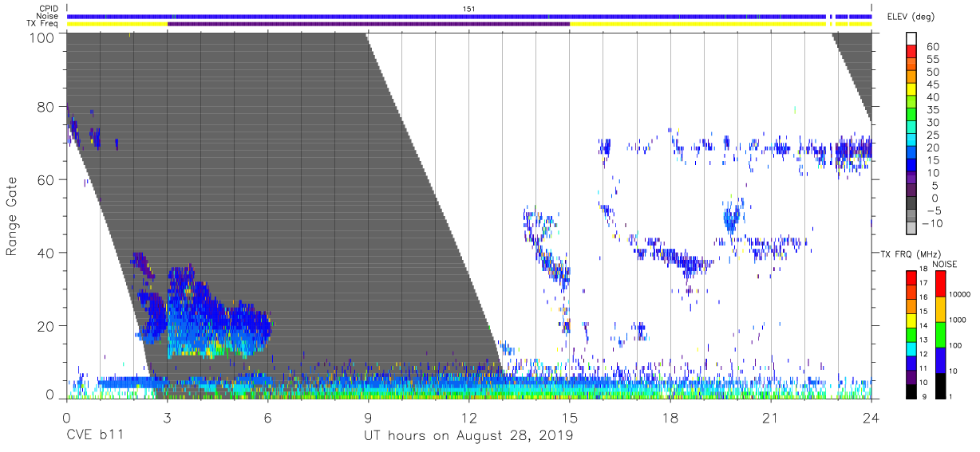Click the "Range Gate" y-axis title
The width and height of the screenshot is (980, 452).
pos(12,216)
